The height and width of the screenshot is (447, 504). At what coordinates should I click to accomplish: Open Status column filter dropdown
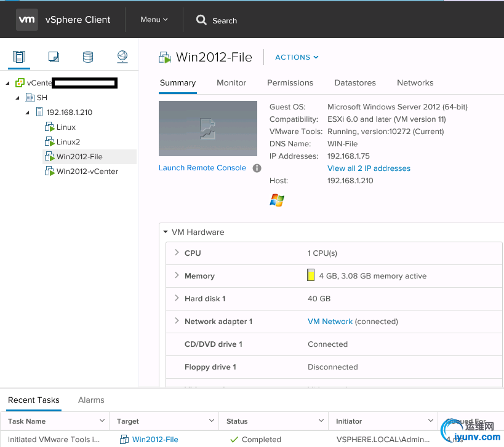click(321, 421)
